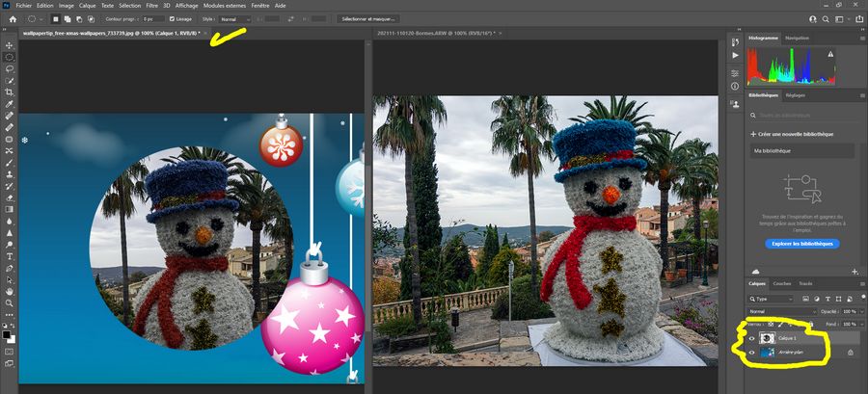Select the Horizontal Type tool

10,256
